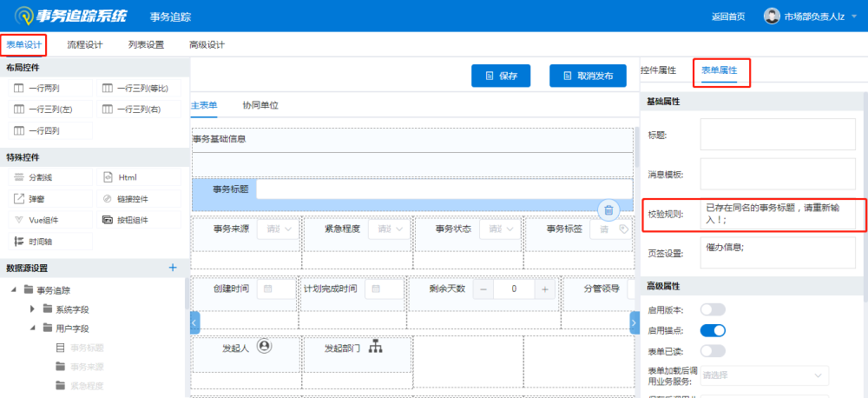Click the 保存 button
The image size is (868, 398).
pyautogui.click(x=501, y=76)
